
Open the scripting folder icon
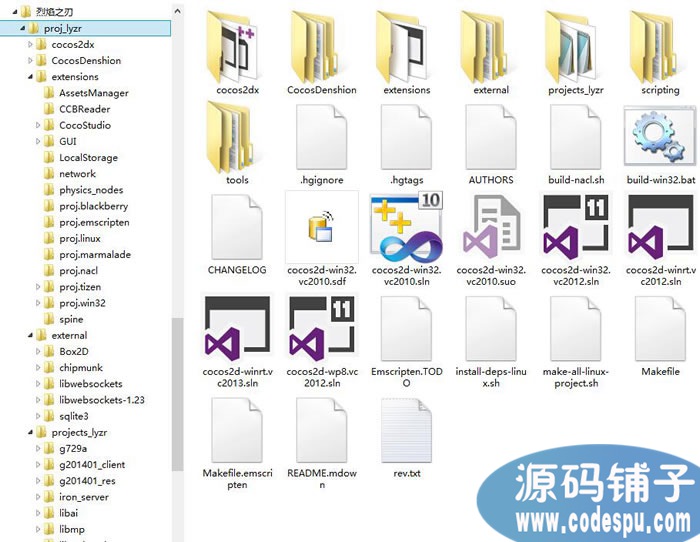pos(656,47)
